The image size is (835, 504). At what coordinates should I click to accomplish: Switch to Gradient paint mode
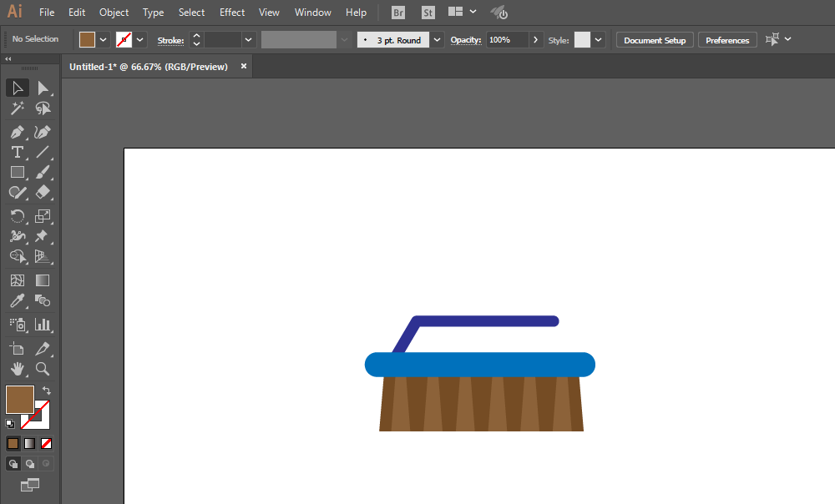click(29, 443)
